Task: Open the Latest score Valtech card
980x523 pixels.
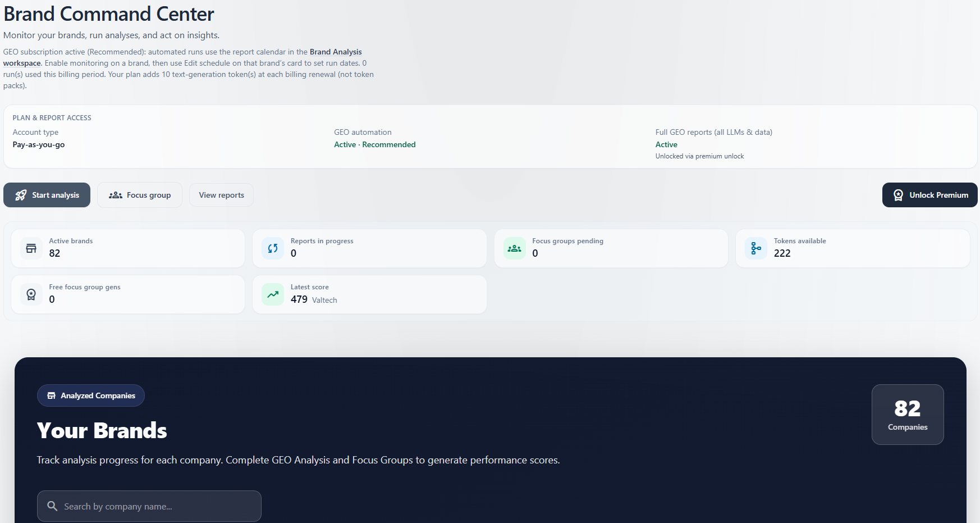Action: click(x=369, y=294)
